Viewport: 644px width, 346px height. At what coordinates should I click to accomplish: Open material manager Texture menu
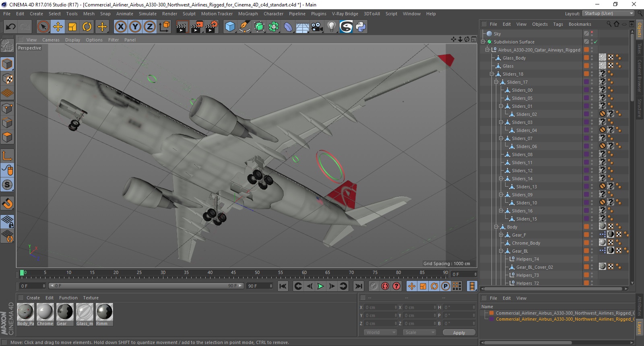pyautogui.click(x=91, y=298)
